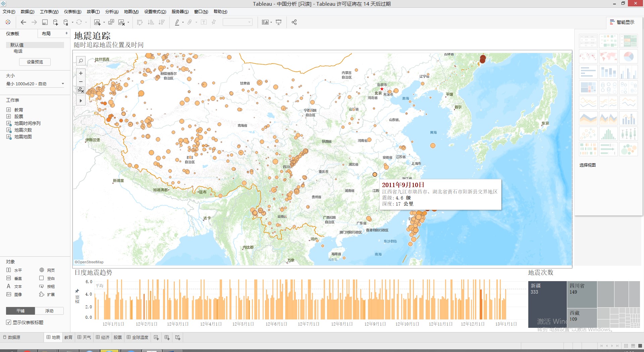
Task: Select the packed bubbles thumbnail in Show Me
Action: pos(628,149)
